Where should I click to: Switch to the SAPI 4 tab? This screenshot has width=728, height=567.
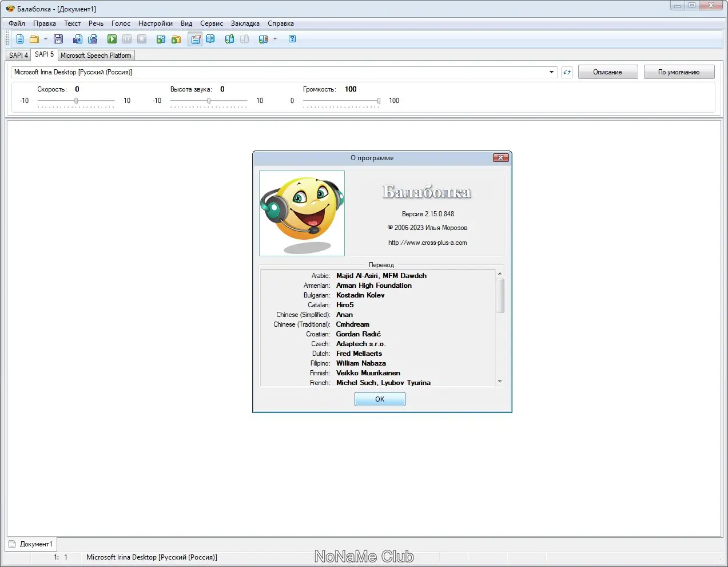pyautogui.click(x=18, y=55)
